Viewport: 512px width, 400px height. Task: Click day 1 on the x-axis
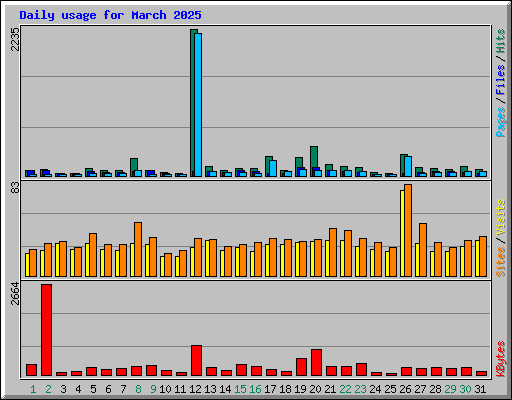(x=33, y=389)
